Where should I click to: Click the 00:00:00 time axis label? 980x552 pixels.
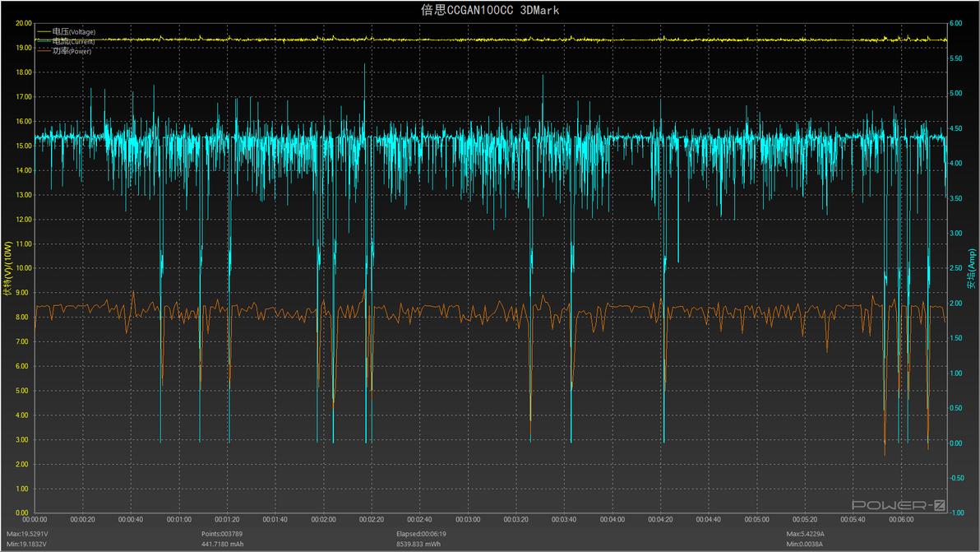(35, 519)
